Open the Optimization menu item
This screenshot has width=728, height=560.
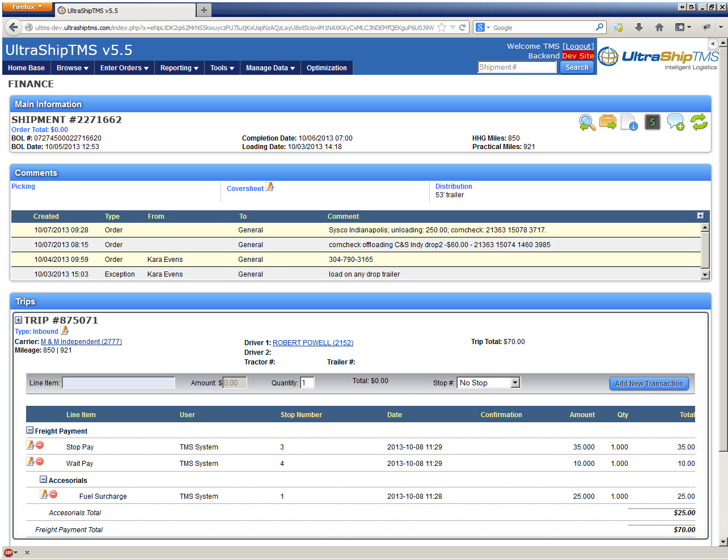tap(327, 68)
